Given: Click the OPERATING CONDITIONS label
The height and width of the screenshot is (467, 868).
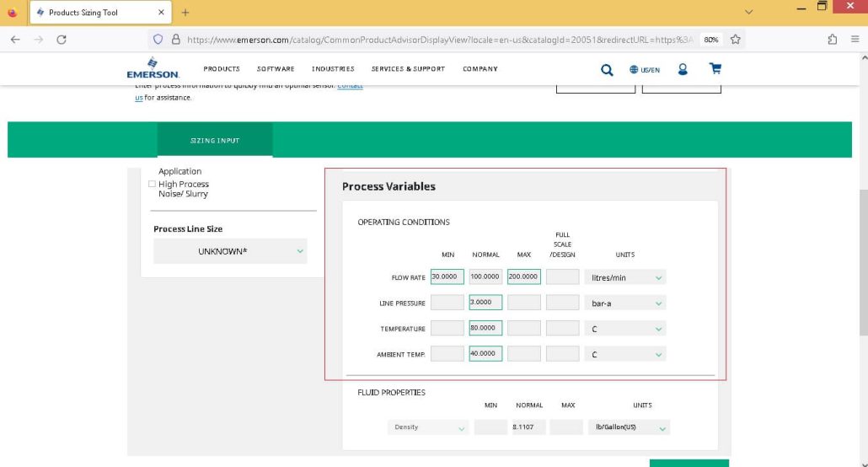Looking at the screenshot, I should (404, 223).
